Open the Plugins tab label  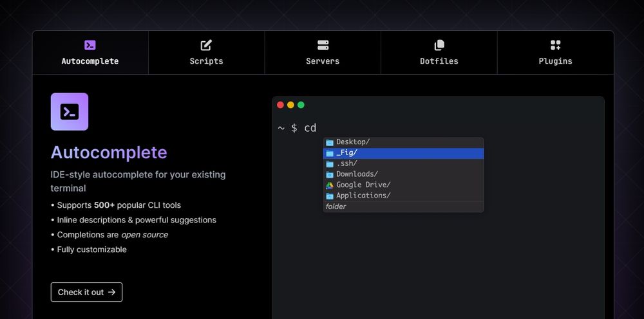(555, 61)
